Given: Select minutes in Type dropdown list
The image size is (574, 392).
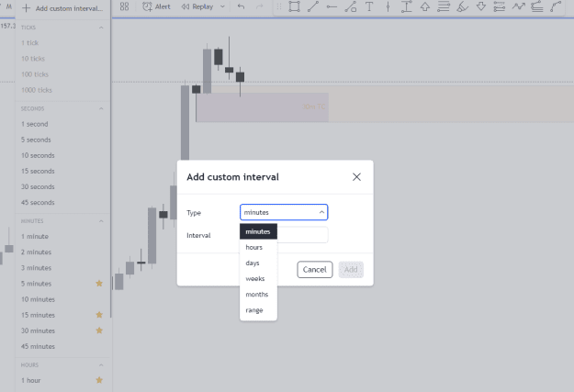Looking at the screenshot, I should [x=258, y=231].
